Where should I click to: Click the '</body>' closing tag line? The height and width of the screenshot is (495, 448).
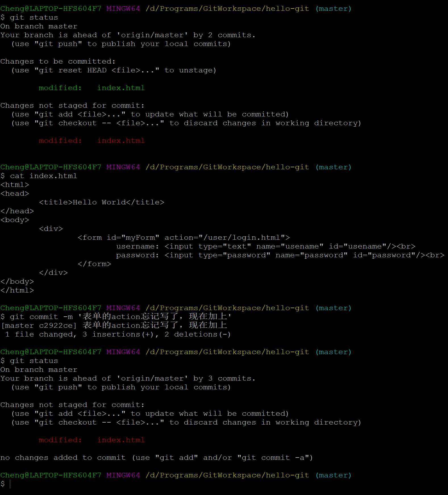pyautogui.click(x=17, y=282)
